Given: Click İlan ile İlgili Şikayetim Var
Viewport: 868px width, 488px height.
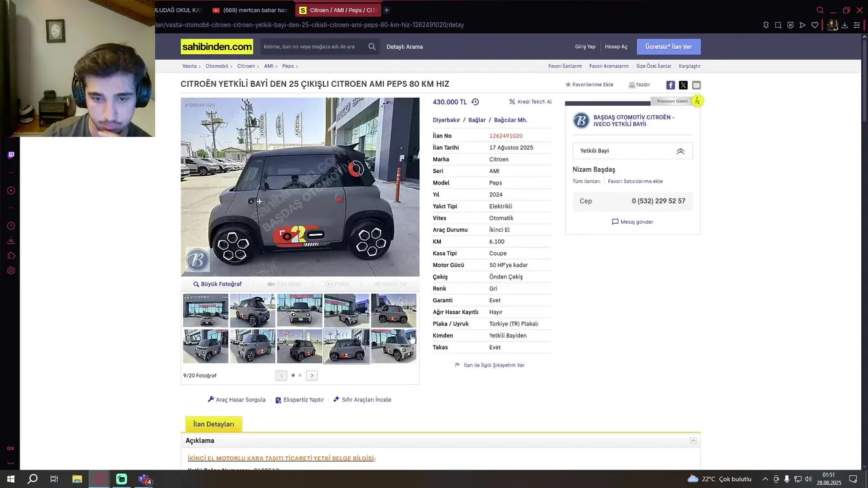Looking at the screenshot, I should [490, 365].
